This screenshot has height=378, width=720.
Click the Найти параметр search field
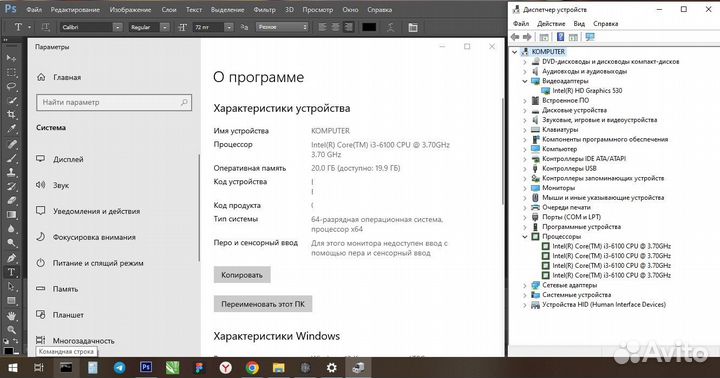[114, 102]
